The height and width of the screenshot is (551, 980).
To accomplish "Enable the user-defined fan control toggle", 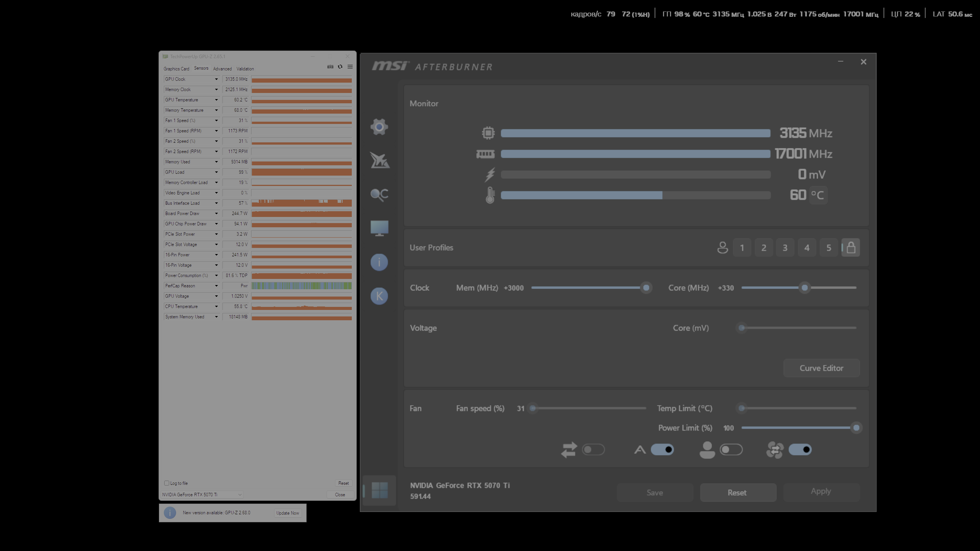I will 731,450.
